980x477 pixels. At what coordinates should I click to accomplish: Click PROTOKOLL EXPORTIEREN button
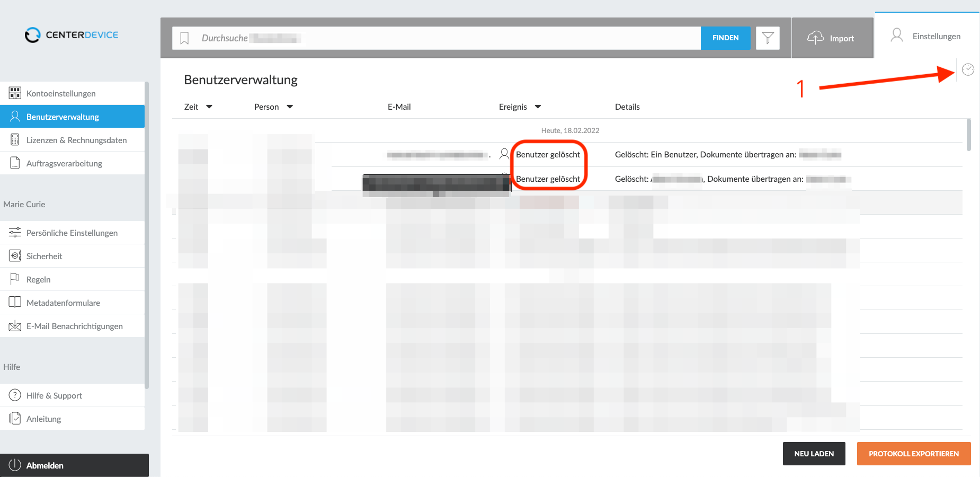coord(914,454)
